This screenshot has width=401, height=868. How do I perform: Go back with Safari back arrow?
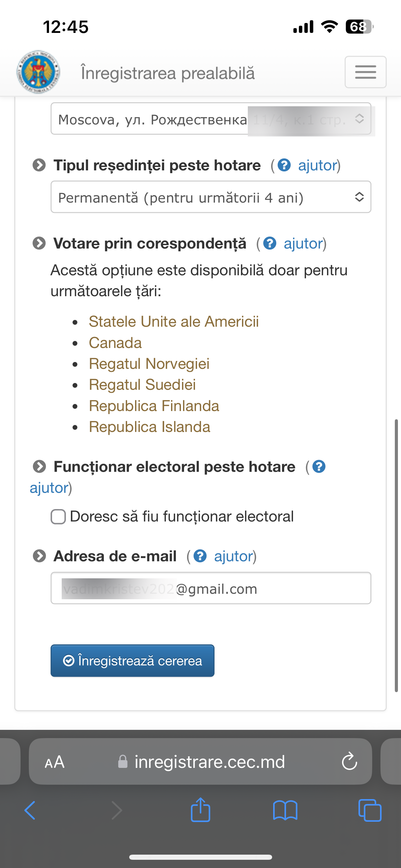click(30, 810)
